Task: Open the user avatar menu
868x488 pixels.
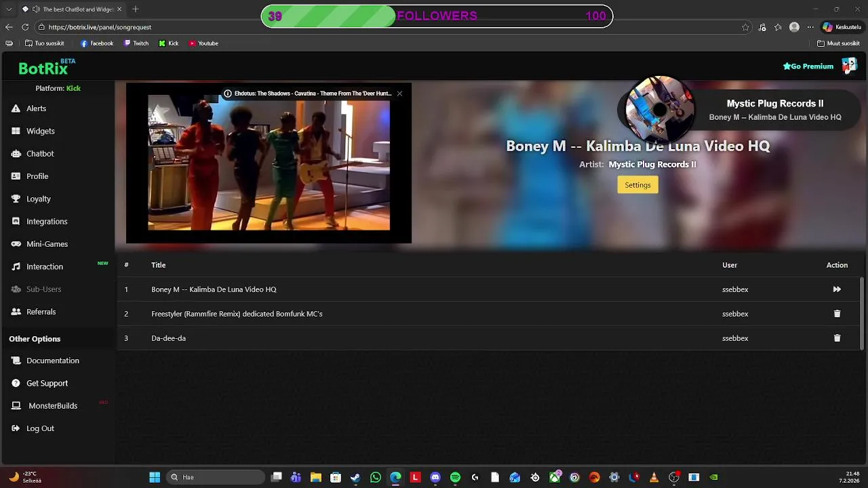Action: coord(849,66)
